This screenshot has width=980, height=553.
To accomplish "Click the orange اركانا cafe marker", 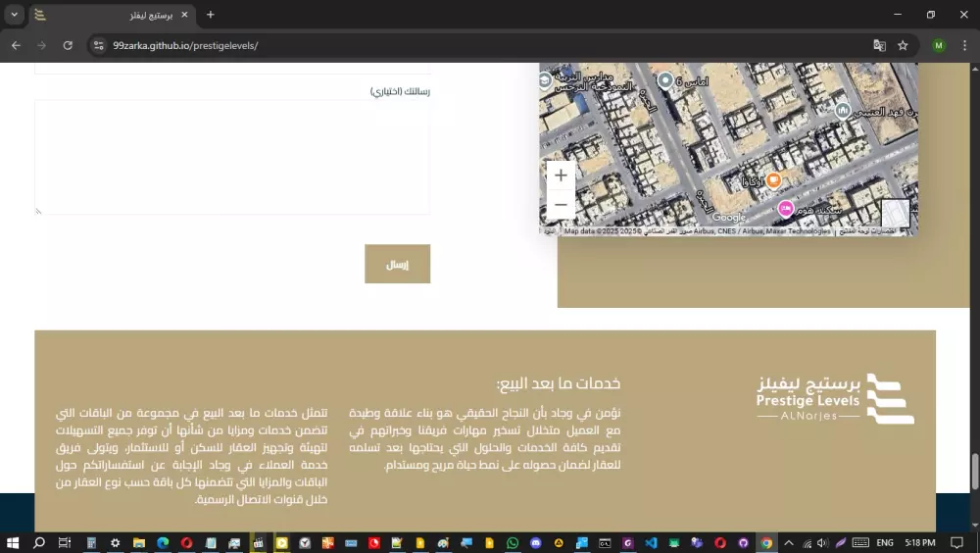I will coord(773,180).
